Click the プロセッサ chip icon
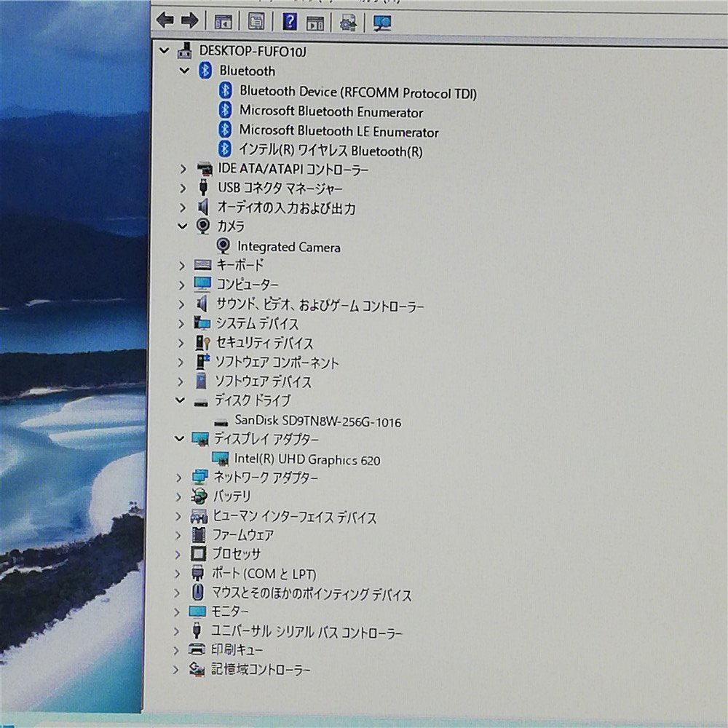Screen dimensions: 728x728 (x=198, y=553)
